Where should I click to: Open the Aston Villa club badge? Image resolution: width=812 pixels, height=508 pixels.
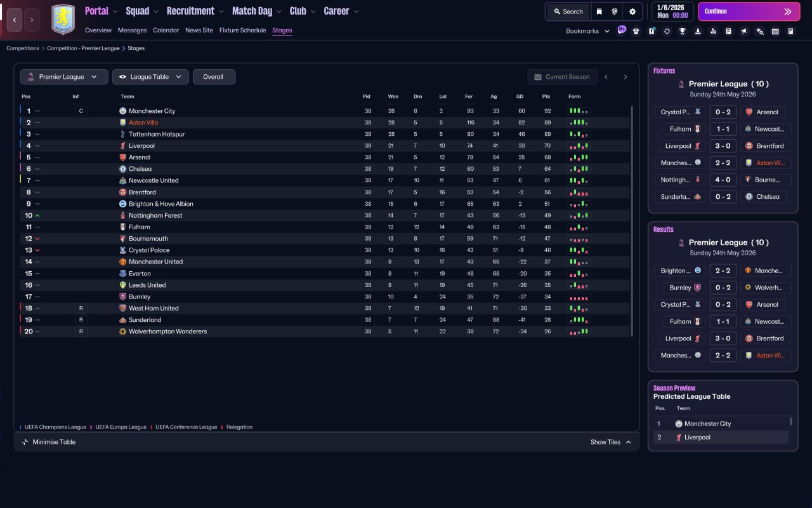[63, 20]
